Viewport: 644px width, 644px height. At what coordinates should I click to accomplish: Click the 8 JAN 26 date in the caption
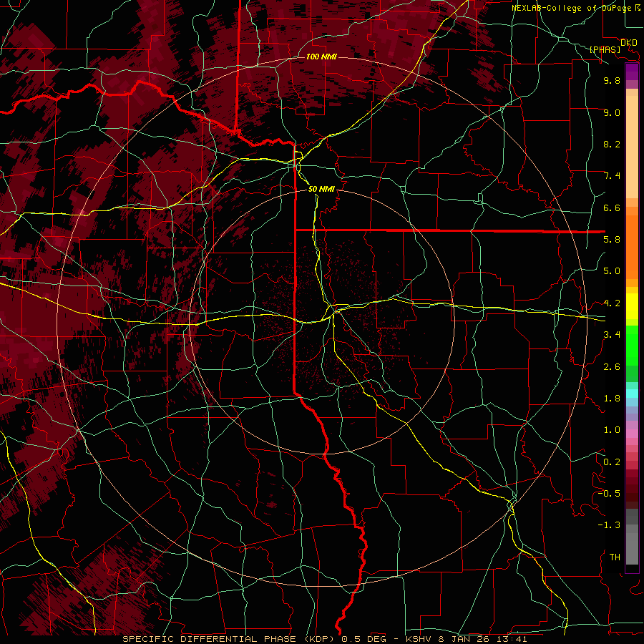tap(466, 639)
